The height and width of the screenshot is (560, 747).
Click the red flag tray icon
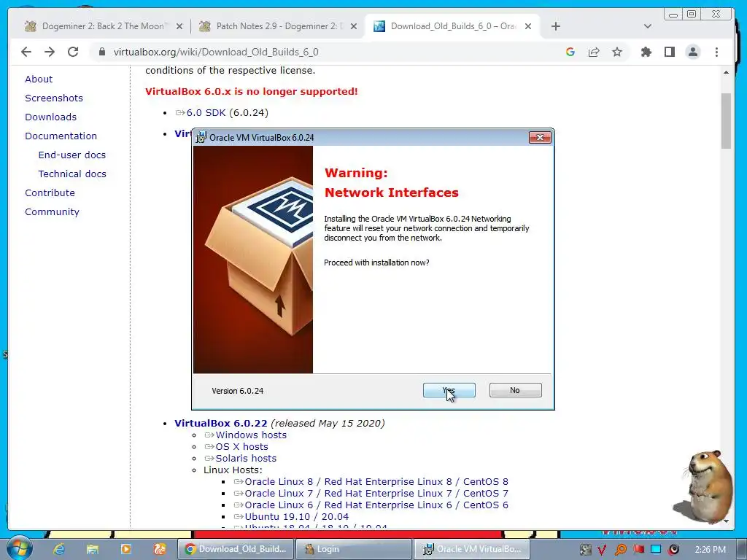tap(638, 549)
